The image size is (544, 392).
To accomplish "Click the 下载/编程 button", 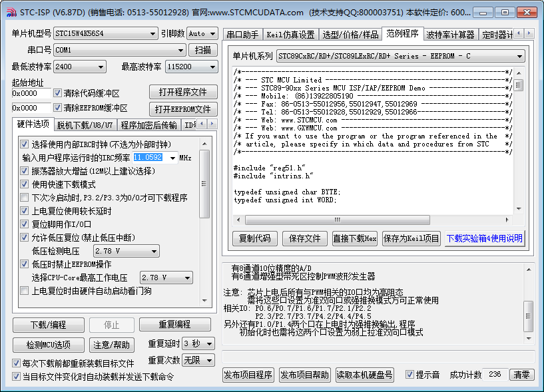I will (x=49, y=325).
